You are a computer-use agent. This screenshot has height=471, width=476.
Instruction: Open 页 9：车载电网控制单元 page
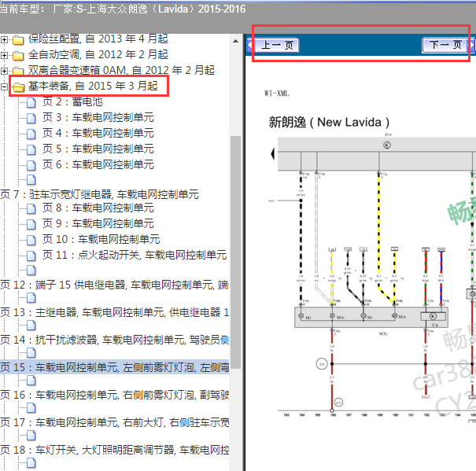[98, 223]
